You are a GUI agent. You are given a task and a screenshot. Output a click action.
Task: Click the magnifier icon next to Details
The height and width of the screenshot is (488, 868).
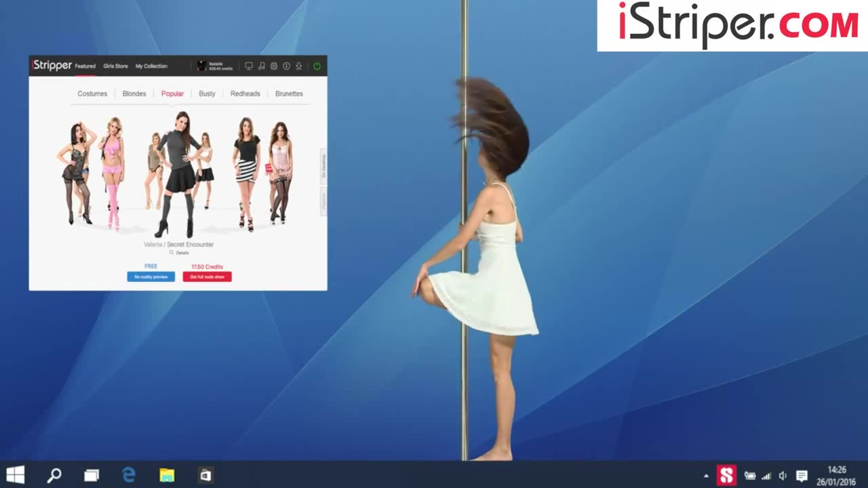pos(172,252)
